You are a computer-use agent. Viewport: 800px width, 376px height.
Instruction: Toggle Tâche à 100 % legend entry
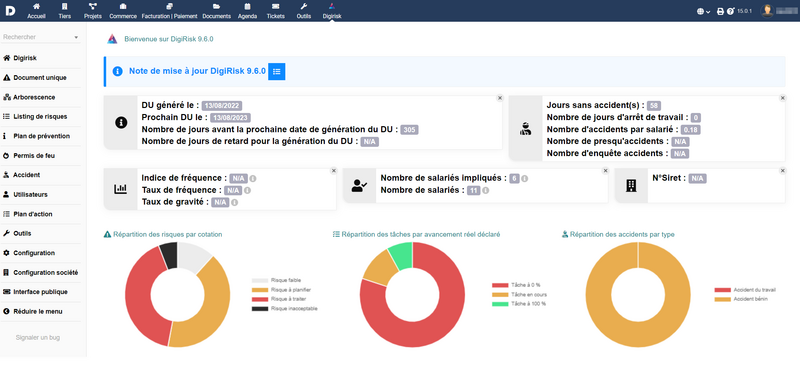519,304
